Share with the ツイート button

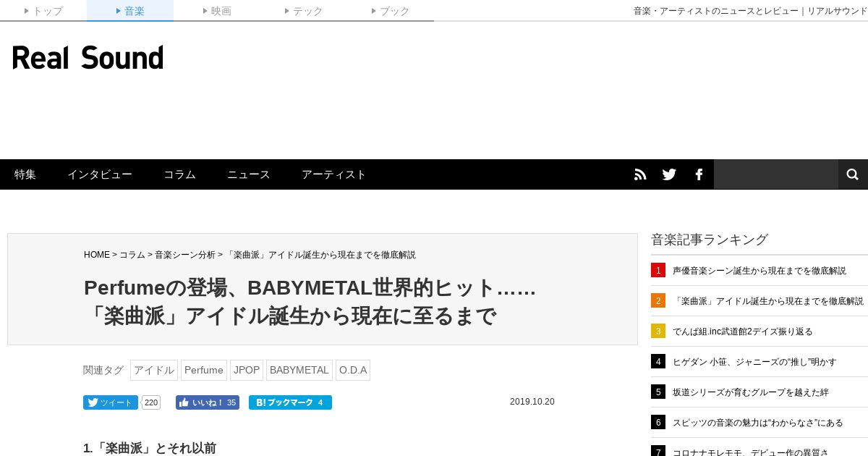[x=111, y=402]
